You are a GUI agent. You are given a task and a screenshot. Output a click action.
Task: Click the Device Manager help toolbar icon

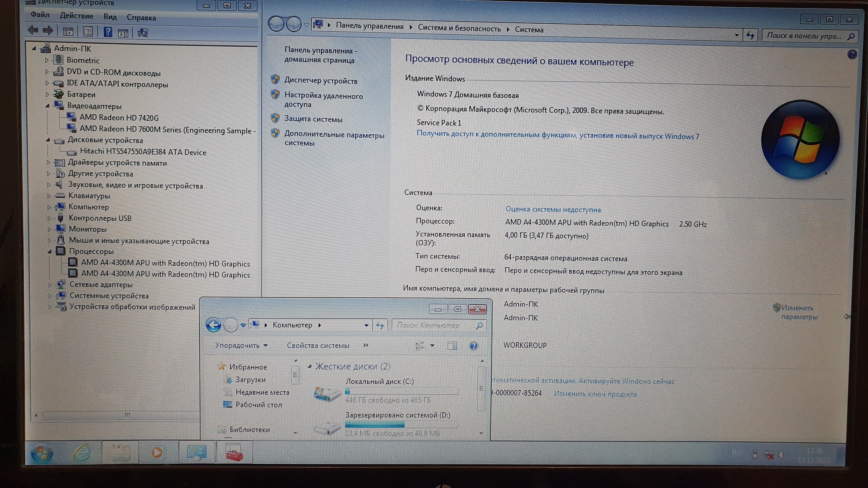click(108, 32)
